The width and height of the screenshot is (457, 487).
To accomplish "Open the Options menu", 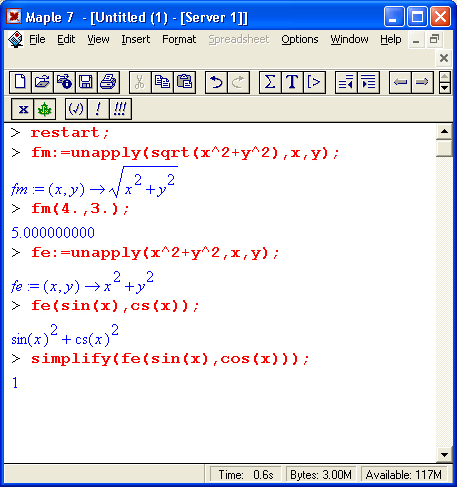I will 300,39.
